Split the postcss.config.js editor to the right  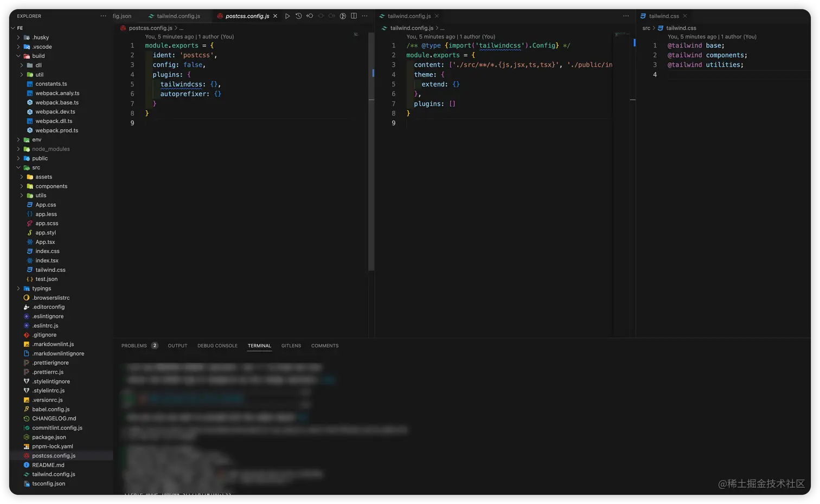[x=354, y=16]
